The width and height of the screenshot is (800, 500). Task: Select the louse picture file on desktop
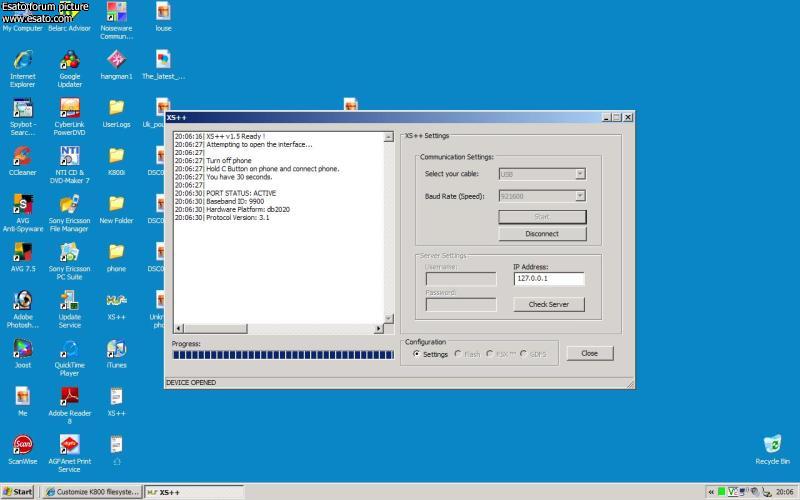coord(163,17)
